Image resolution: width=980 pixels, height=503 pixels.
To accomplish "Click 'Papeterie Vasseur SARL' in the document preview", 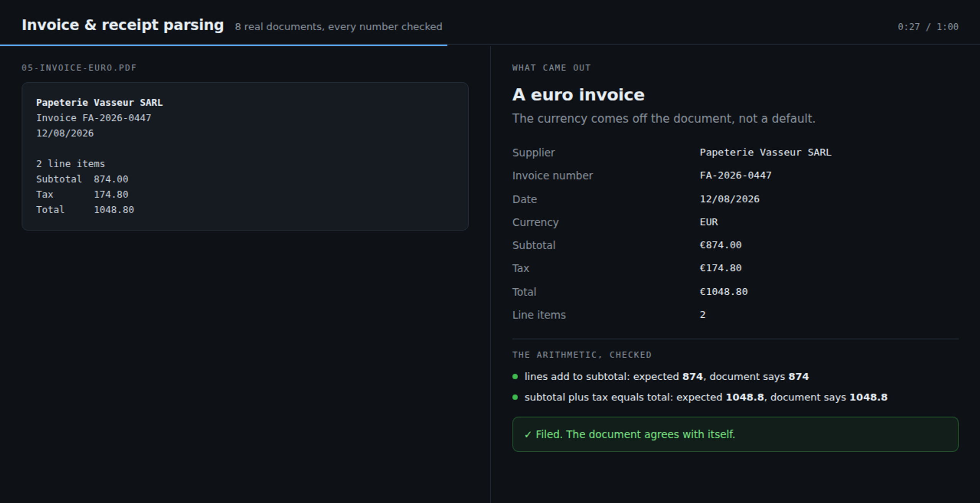I will (100, 103).
